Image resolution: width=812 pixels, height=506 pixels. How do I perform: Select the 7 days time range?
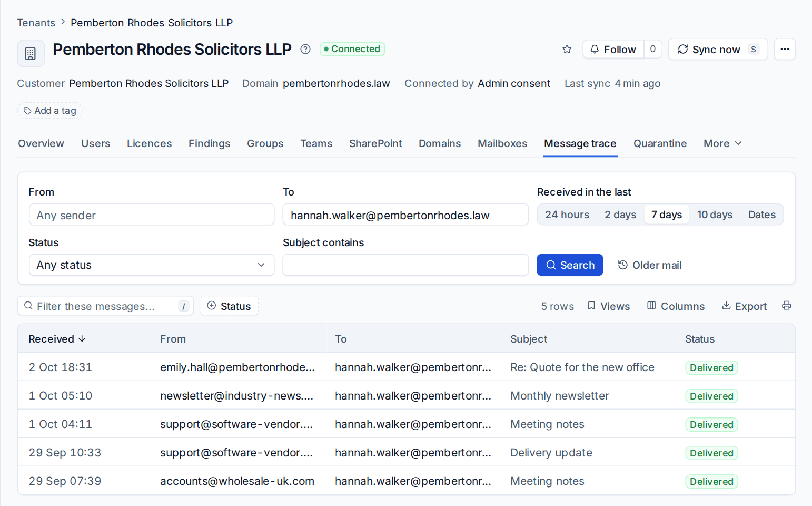pyautogui.click(x=667, y=215)
